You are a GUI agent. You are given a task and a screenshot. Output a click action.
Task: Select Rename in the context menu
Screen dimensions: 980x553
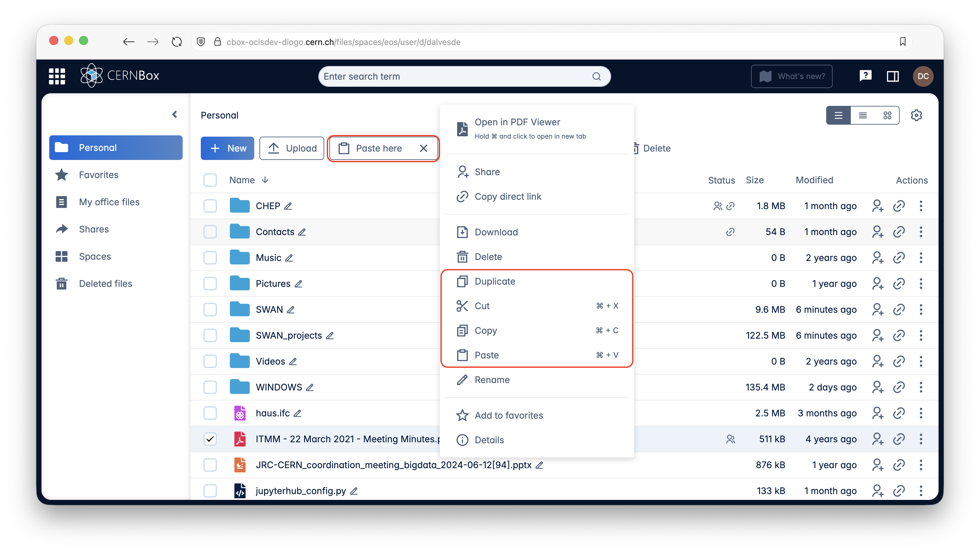point(492,379)
